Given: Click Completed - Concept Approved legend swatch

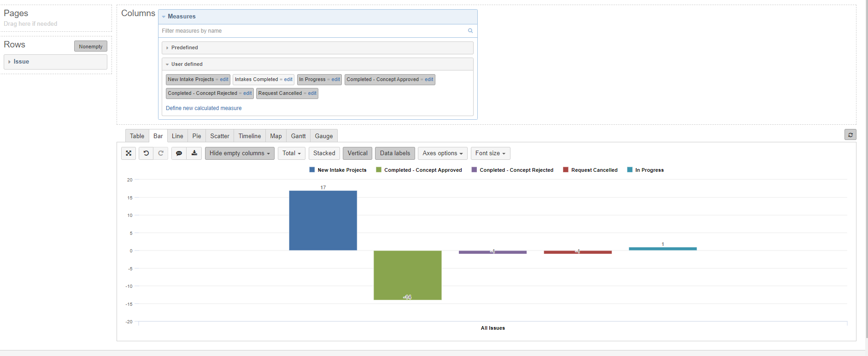Looking at the screenshot, I should pyautogui.click(x=379, y=170).
